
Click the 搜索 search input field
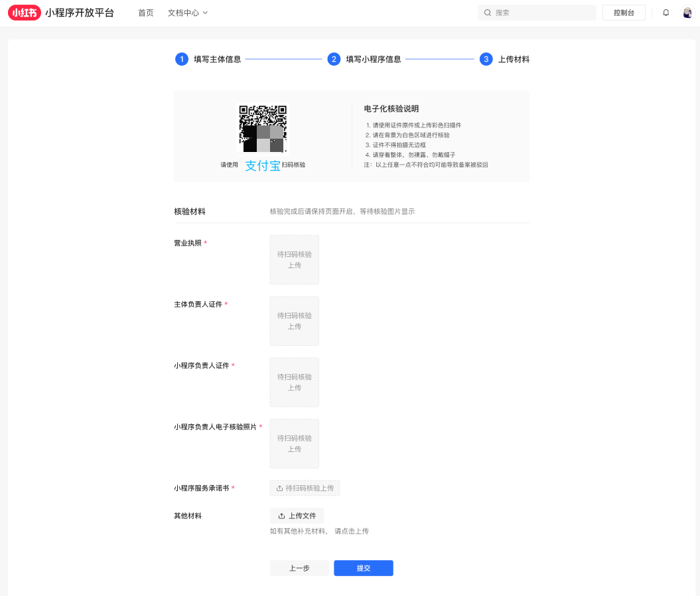point(537,12)
